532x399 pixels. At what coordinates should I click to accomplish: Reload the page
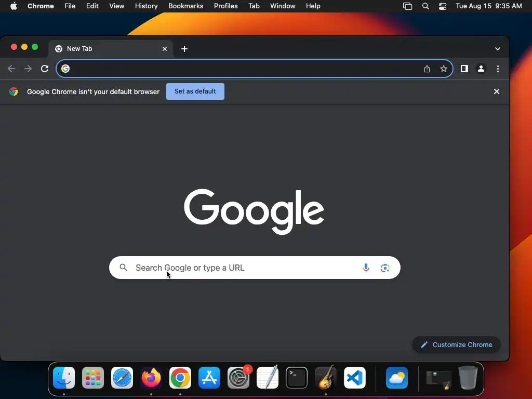[x=45, y=69]
